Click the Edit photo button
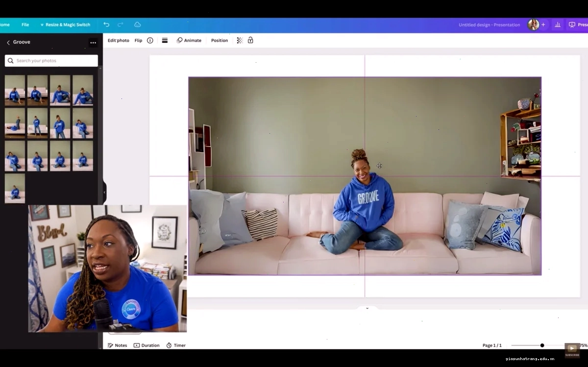This screenshot has height=367, width=588. click(119, 40)
